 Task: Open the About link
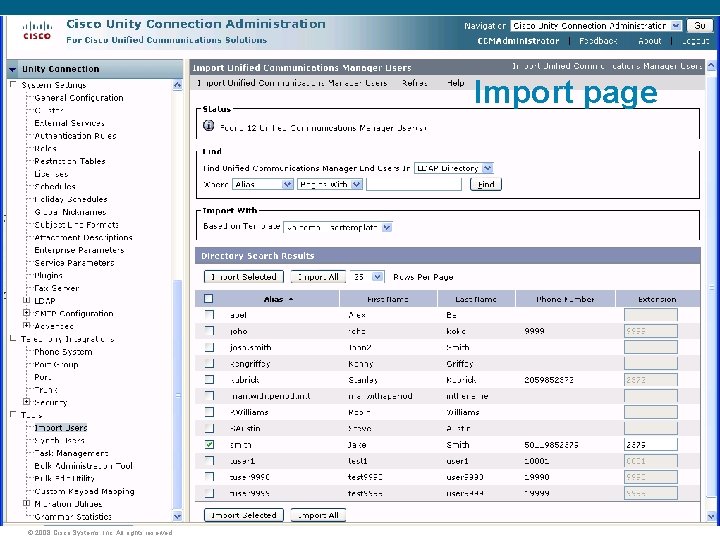pyautogui.click(x=650, y=41)
